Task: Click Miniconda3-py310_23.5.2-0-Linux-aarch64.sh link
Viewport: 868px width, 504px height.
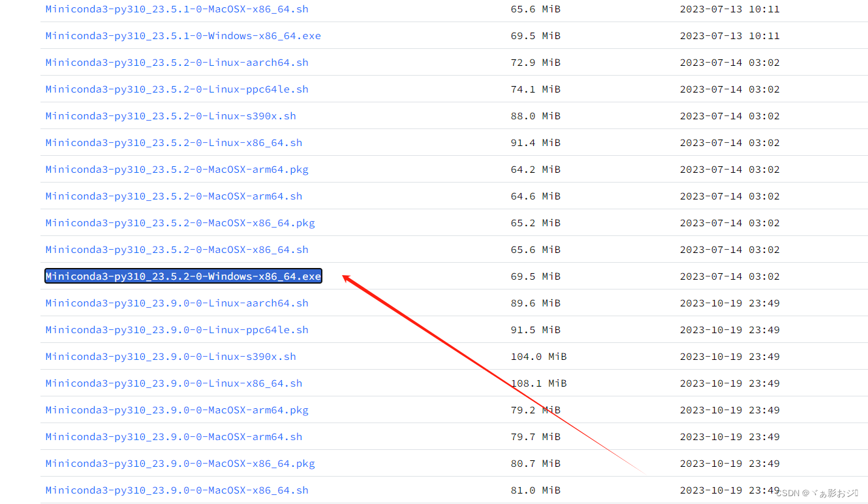Action: 177,63
